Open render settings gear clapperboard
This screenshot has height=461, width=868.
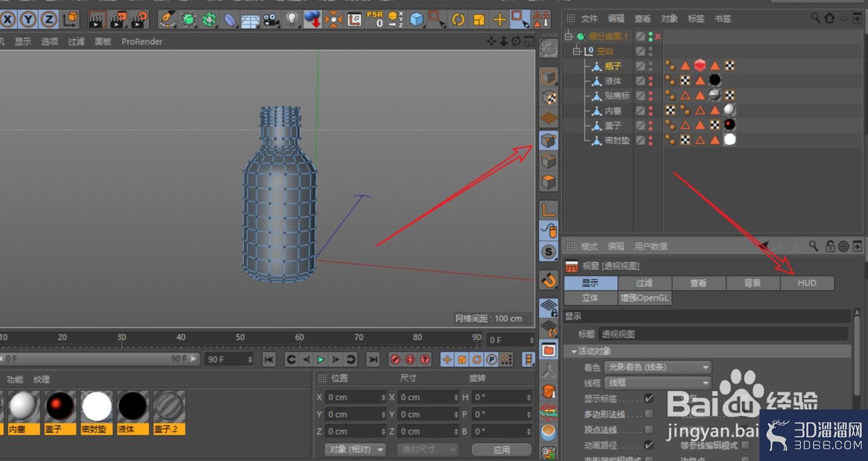(x=139, y=20)
